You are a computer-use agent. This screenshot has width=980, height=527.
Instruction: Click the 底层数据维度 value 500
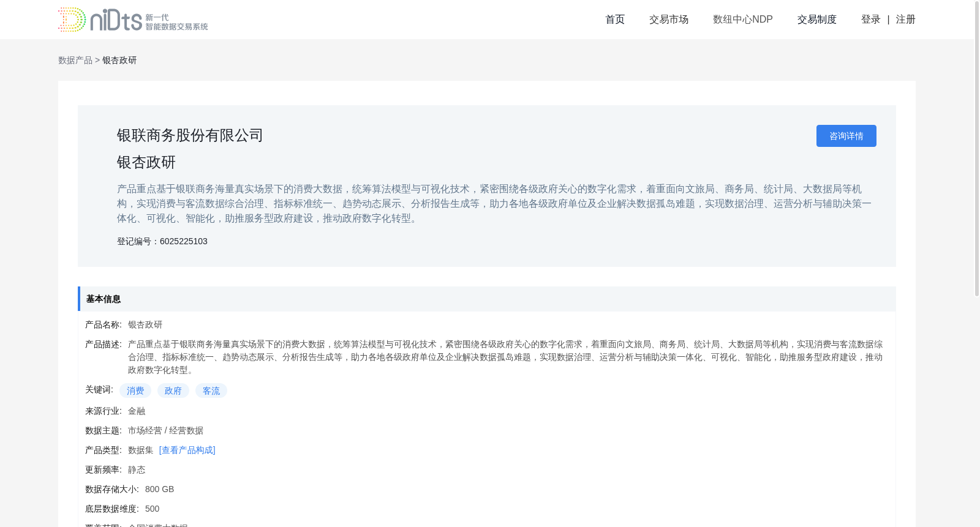point(153,509)
